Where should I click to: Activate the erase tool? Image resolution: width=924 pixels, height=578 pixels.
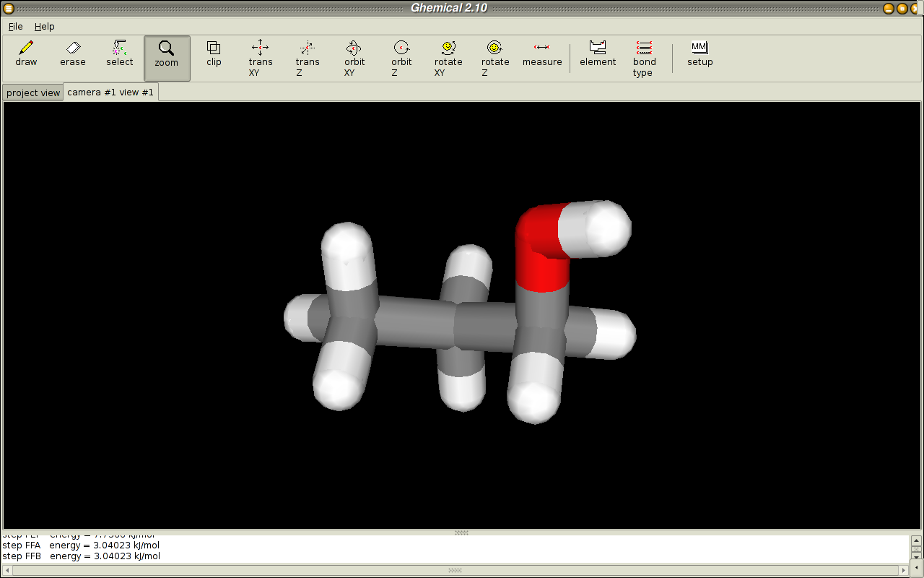click(73, 54)
